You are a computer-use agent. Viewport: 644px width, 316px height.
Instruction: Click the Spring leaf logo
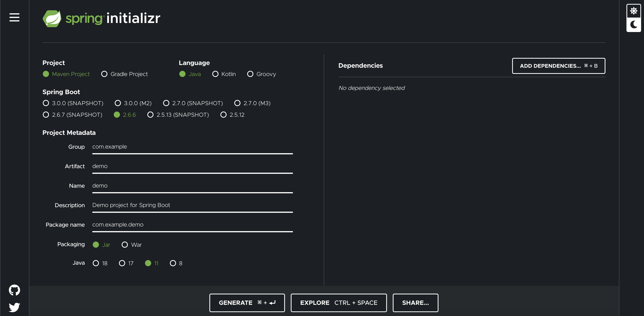[x=52, y=19]
